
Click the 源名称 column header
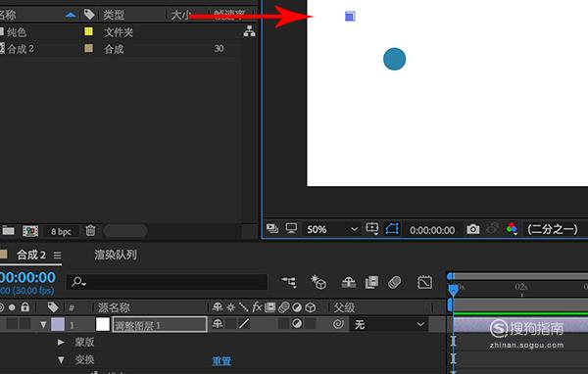coord(114,307)
